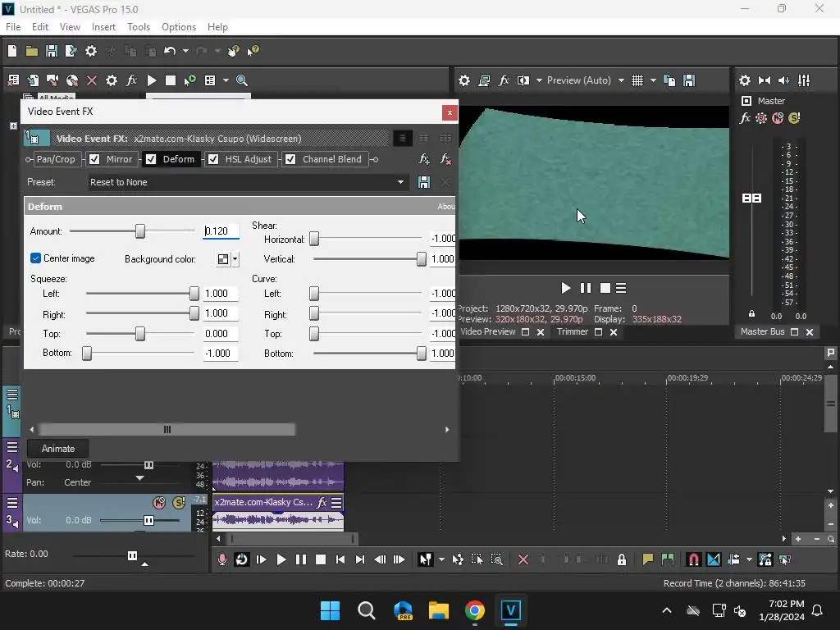Uncheck the Center image checkbox
The image size is (840, 630).
coord(36,258)
